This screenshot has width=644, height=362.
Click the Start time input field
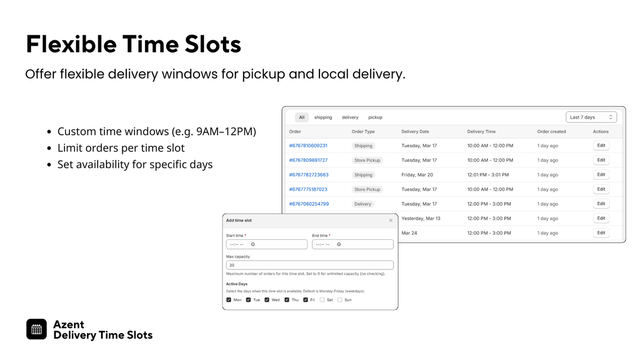(x=267, y=244)
